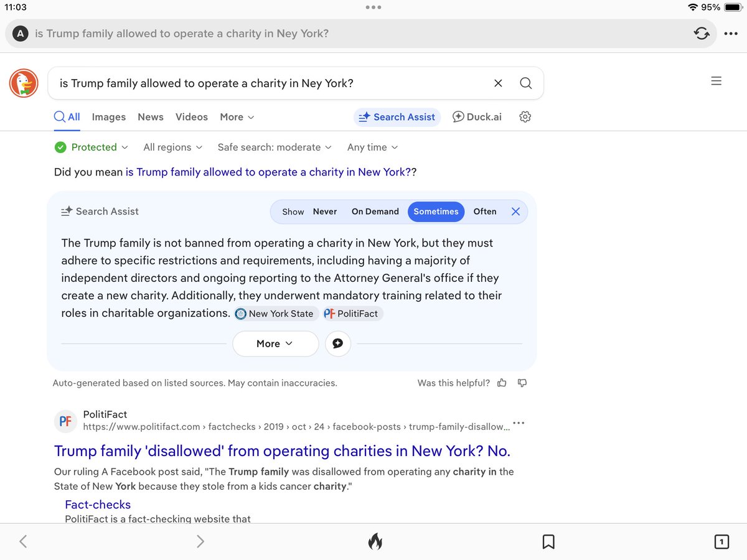Image resolution: width=747 pixels, height=560 pixels.
Task: Expand Search Assist answer with More
Action: tap(275, 343)
